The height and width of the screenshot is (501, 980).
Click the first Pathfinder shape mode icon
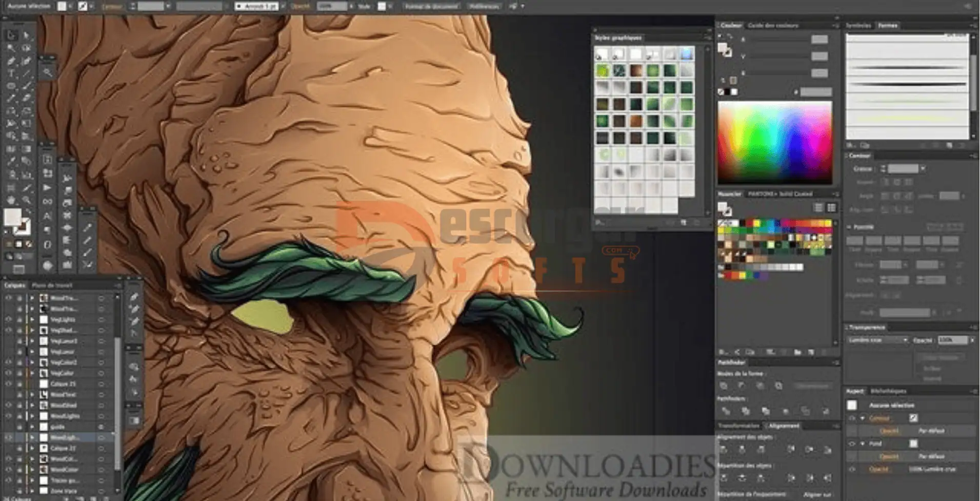[724, 386]
